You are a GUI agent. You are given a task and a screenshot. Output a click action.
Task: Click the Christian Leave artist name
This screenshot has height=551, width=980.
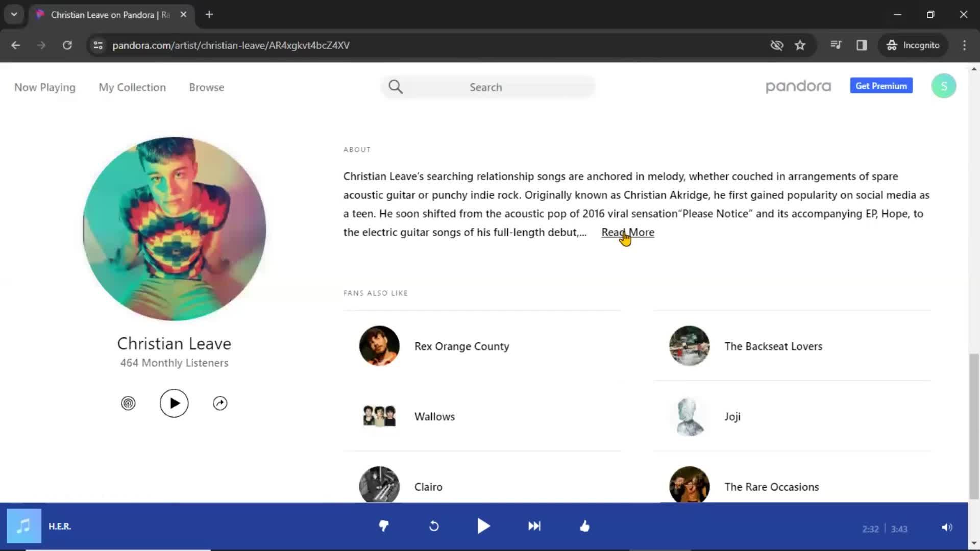tap(174, 343)
